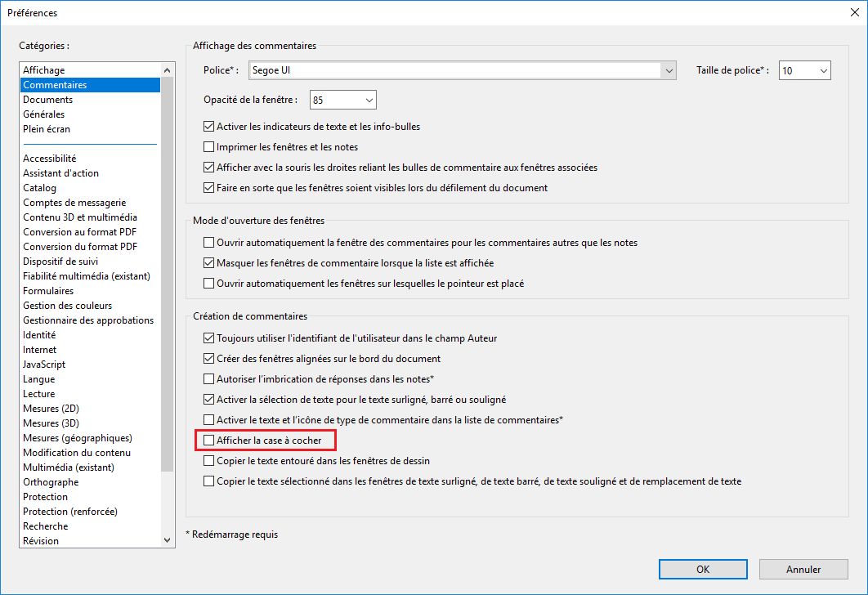Choose the Orthographe category
Image resolution: width=868 pixels, height=595 pixels.
point(90,482)
